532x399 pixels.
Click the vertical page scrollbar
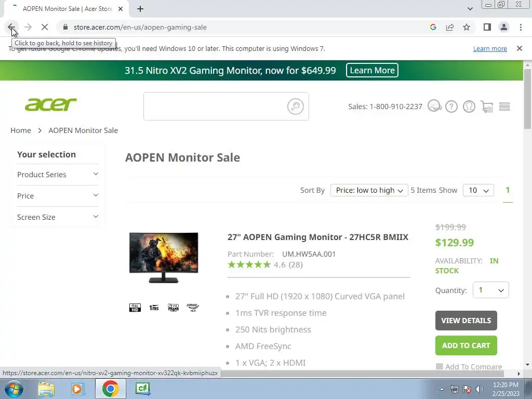coord(528,99)
